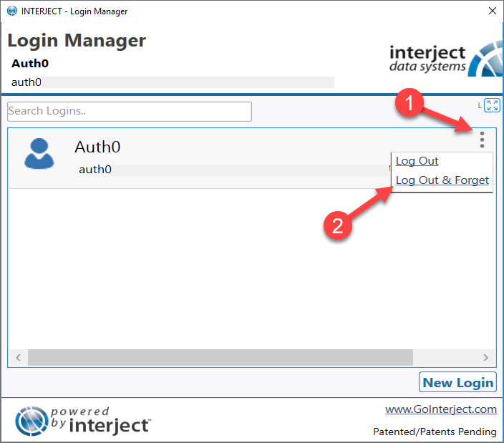Click the interject data systems logo

[x=446, y=59]
